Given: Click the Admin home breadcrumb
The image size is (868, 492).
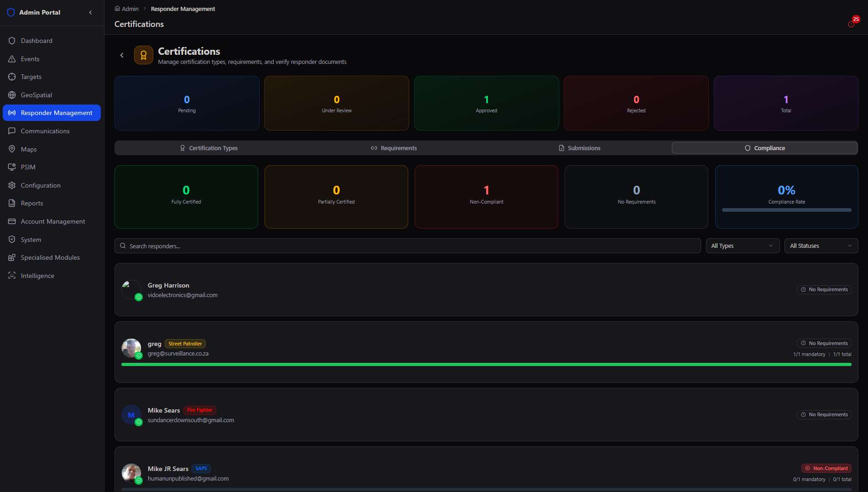Looking at the screenshot, I should tap(126, 9).
